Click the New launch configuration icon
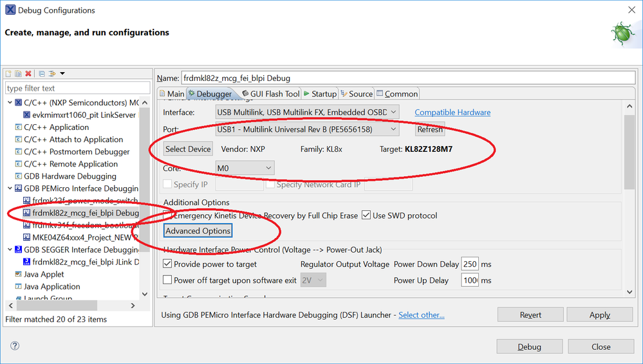 (x=9, y=74)
